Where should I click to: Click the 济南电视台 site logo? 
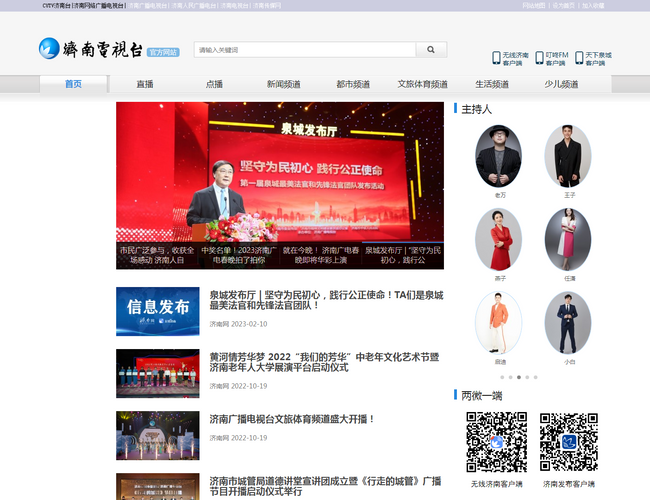pyautogui.click(x=91, y=49)
